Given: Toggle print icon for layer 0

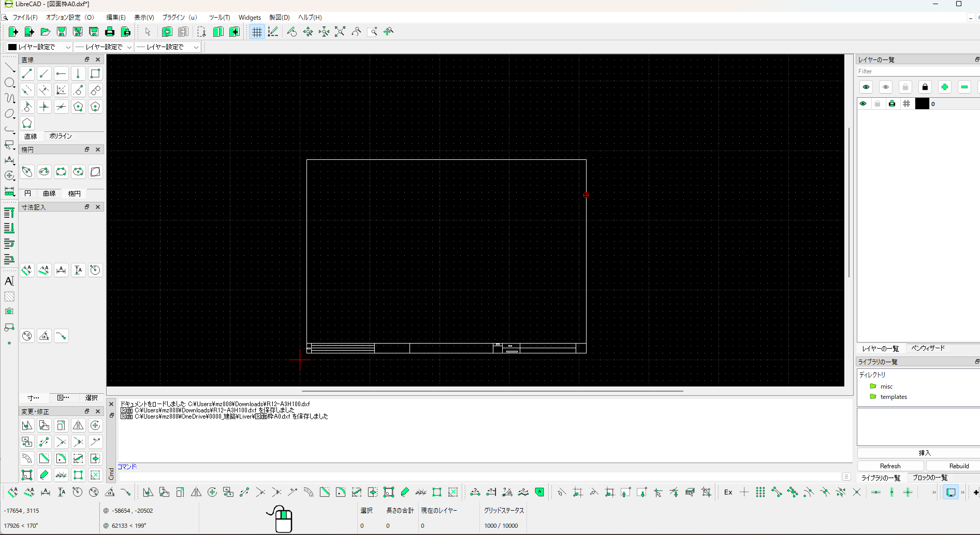Looking at the screenshot, I should 892,104.
